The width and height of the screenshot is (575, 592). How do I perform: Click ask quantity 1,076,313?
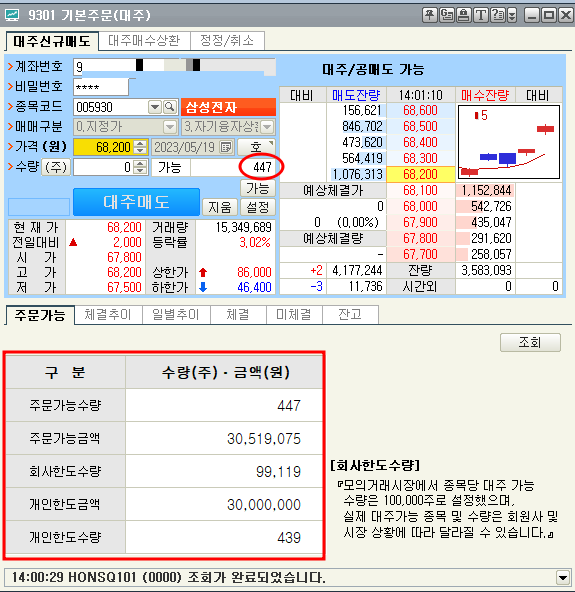pyautogui.click(x=358, y=174)
